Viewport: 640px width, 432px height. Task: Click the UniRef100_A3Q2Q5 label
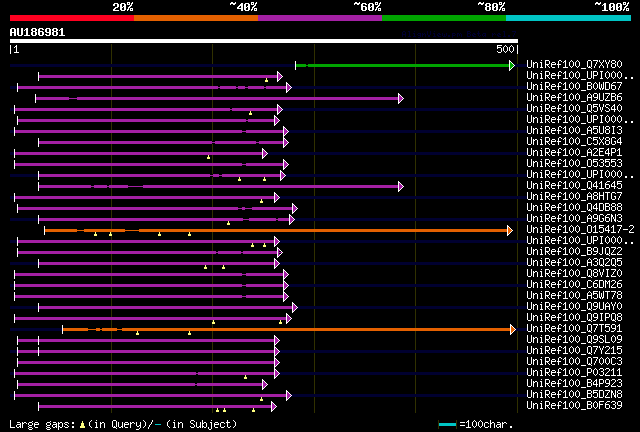pos(574,263)
